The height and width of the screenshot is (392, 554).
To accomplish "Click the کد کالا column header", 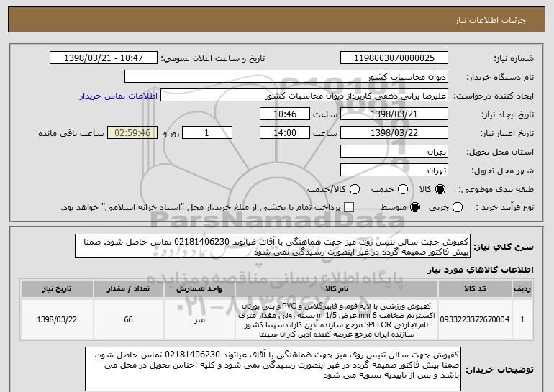I will pyautogui.click(x=475, y=289).
